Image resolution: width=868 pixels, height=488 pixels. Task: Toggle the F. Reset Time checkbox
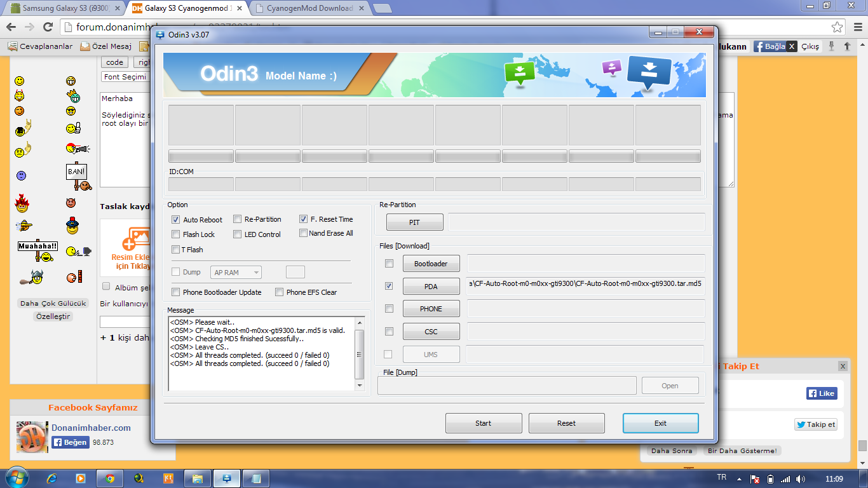(303, 219)
